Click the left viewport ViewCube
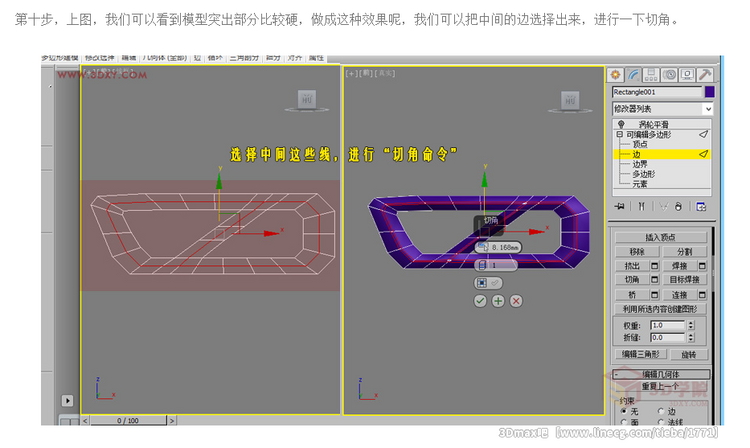750x448 pixels. coord(307,101)
